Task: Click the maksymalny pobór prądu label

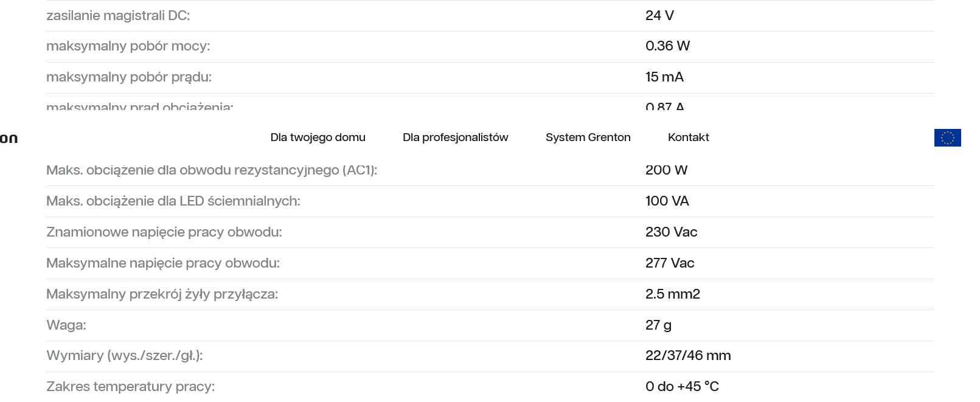Action: click(129, 77)
